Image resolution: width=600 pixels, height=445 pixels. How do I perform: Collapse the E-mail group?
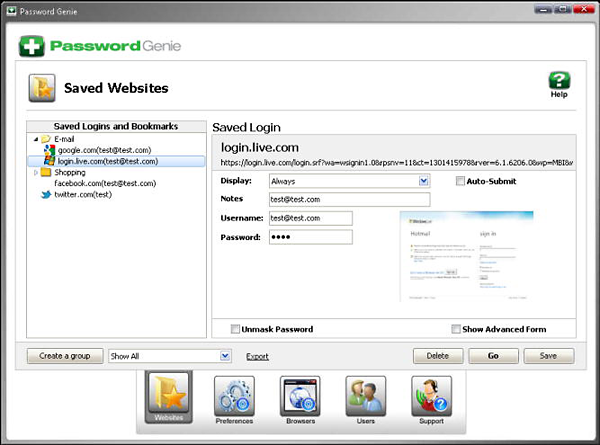36,139
